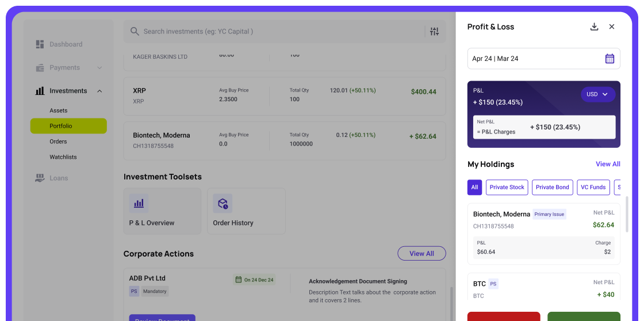
Task: Click the Dashboard grid icon
Action: 40,44
